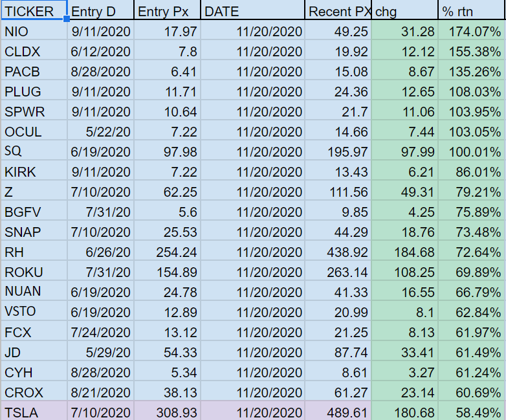Click BGFV recent price 9.85
Image resolution: width=506 pixels, height=420 pixels.
click(338, 210)
